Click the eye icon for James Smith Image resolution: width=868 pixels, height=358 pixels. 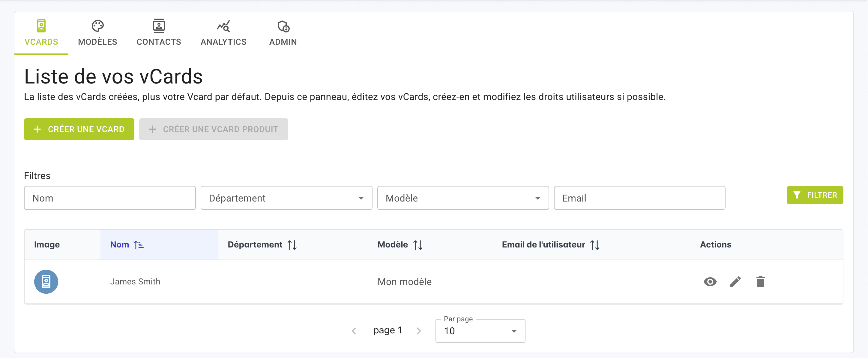(x=710, y=281)
